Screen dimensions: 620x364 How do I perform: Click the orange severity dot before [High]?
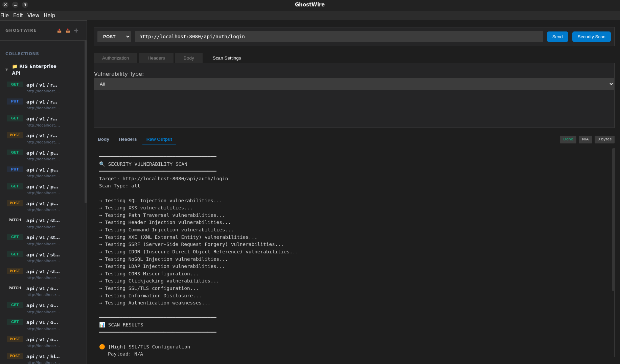102,347
